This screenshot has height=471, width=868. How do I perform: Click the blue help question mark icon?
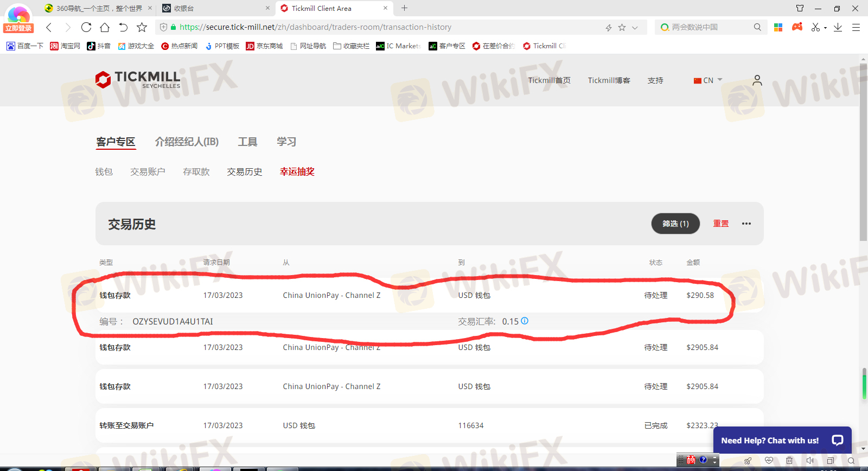703,460
